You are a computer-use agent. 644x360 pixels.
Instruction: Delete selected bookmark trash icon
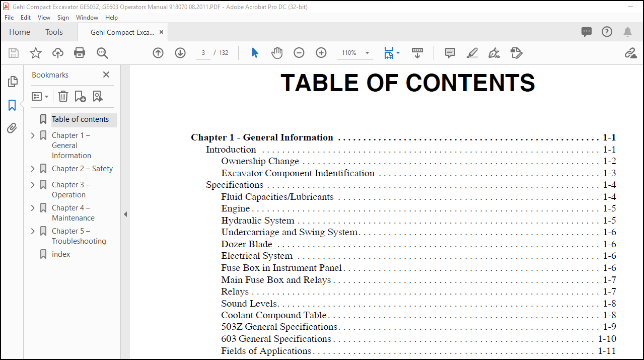pyautogui.click(x=63, y=96)
